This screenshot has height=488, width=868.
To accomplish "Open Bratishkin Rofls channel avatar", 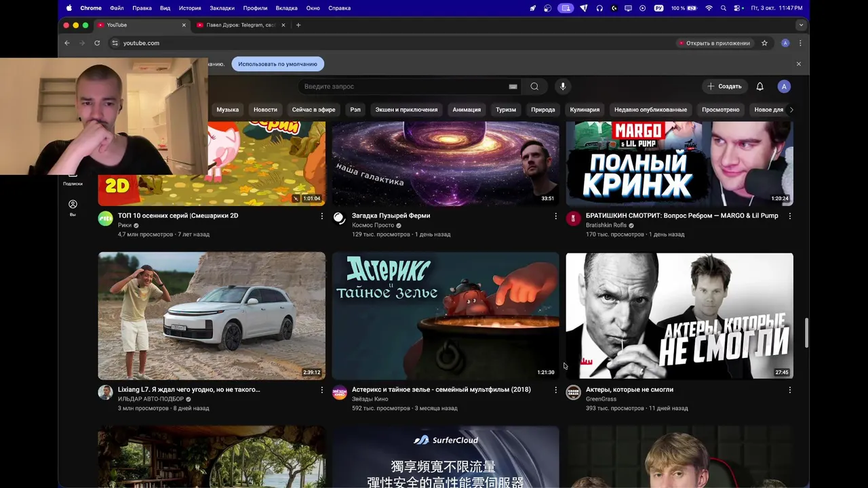I will (573, 218).
